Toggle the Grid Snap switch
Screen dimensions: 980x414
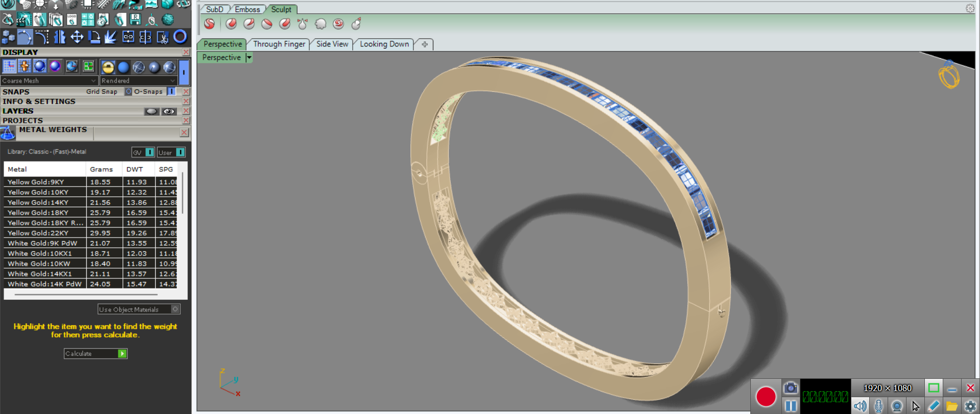point(128,92)
